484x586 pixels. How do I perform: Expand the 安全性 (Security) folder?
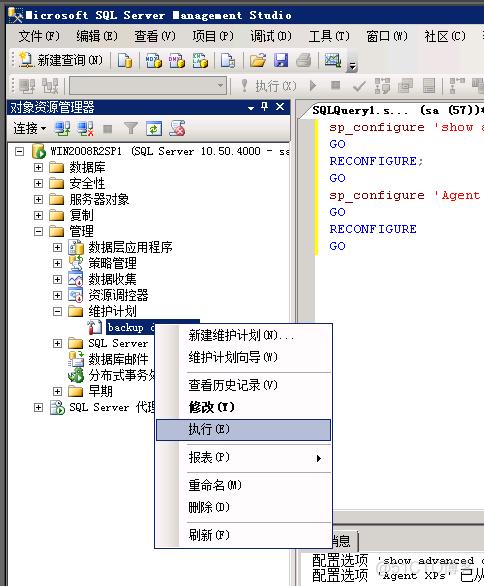coord(38,183)
